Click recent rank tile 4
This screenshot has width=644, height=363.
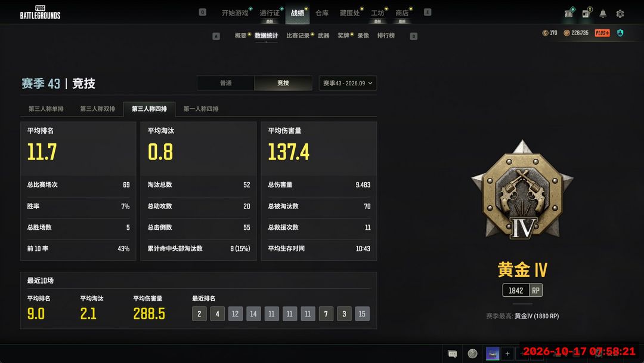pos(217,313)
